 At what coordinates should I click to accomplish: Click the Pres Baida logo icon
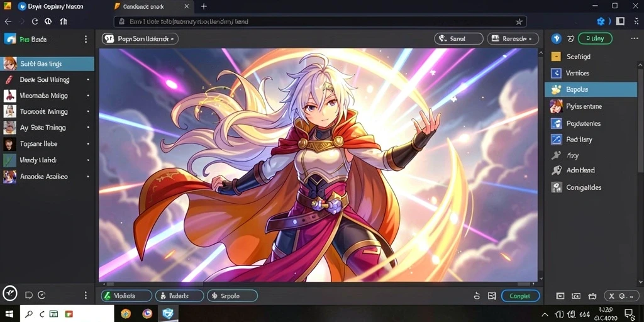click(x=10, y=40)
